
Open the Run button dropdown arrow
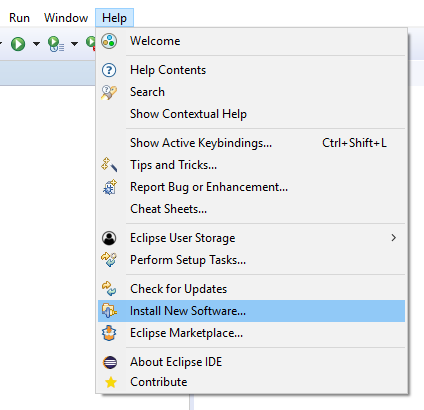[36, 44]
